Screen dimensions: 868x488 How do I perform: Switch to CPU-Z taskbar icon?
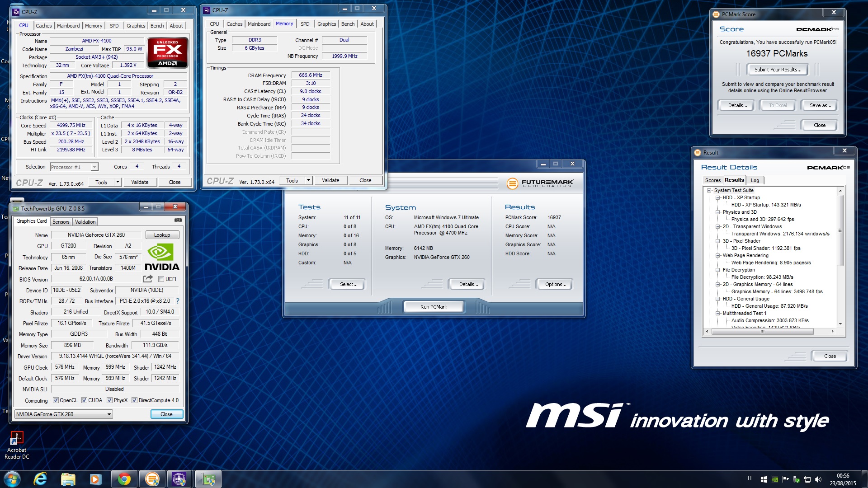[x=179, y=479]
